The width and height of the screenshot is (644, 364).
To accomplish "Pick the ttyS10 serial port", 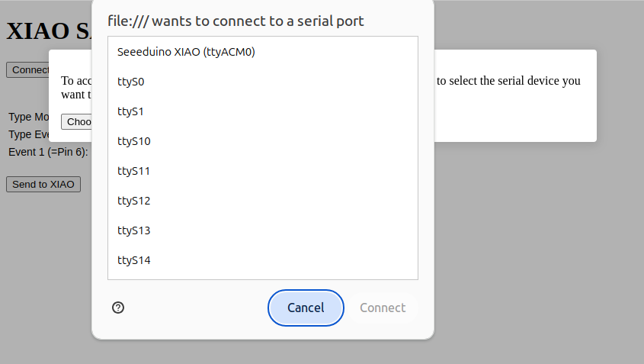I will tap(133, 141).
